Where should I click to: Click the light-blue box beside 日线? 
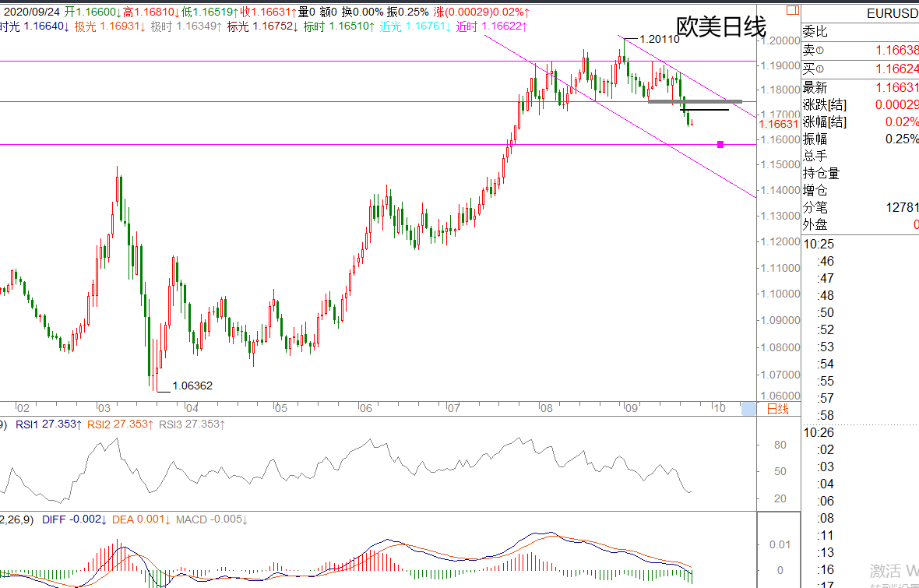(x=749, y=409)
